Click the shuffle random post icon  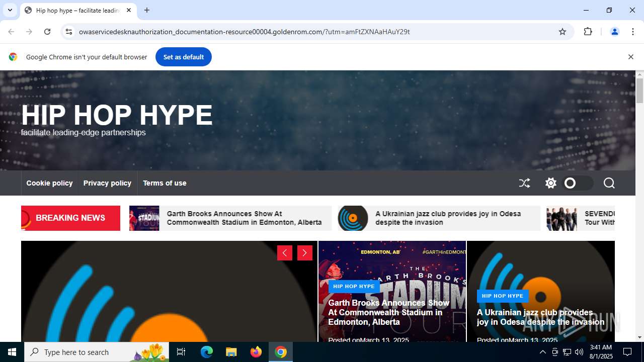click(524, 183)
